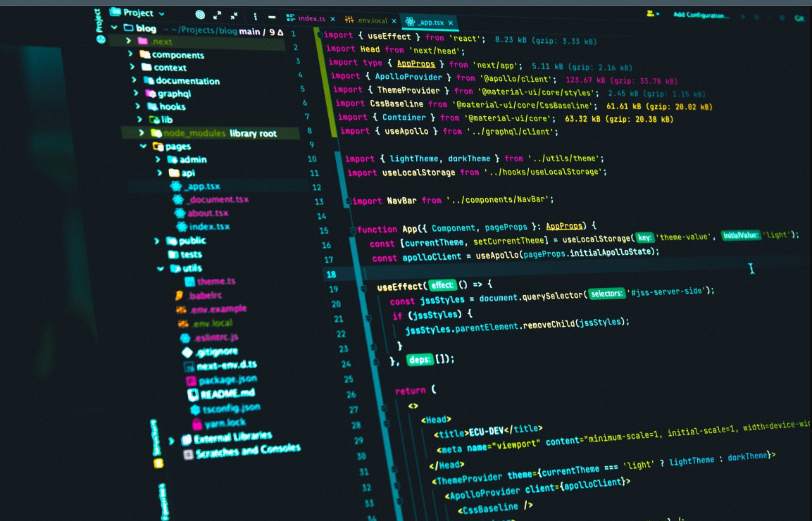The width and height of the screenshot is (812, 521).
Task: Select package.json in the project tree
Action: (x=228, y=379)
